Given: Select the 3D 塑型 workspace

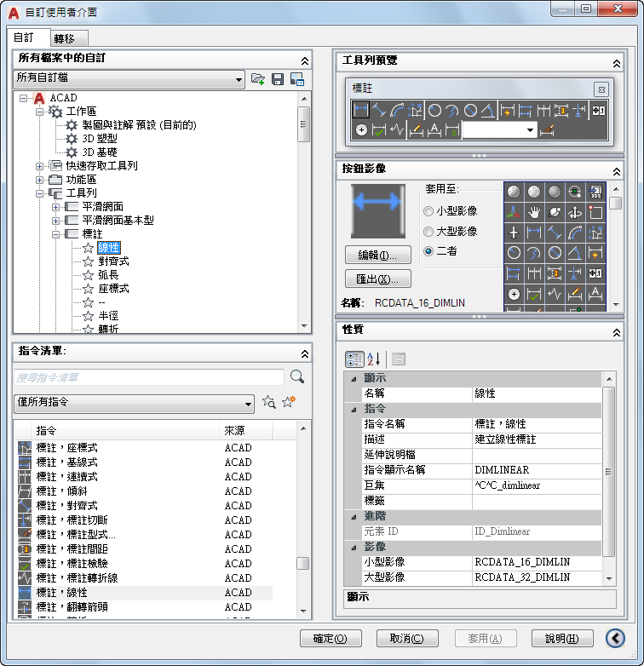Looking at the screenshot, I should pos(100,139).
